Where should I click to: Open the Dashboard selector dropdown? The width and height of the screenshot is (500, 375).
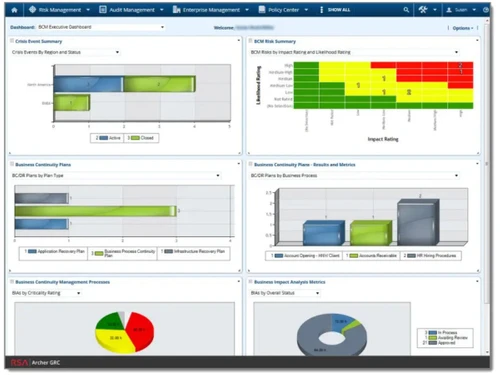pos(101,27)
